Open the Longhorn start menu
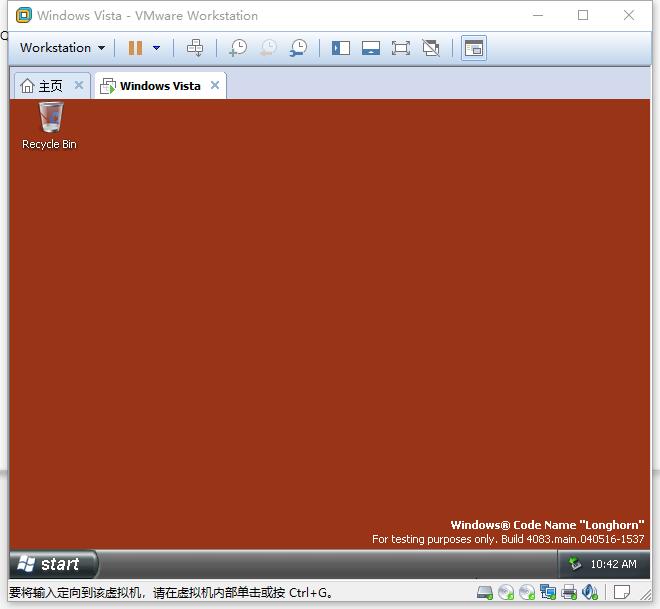This screenshot has height=609, width=660. [54, 564]
